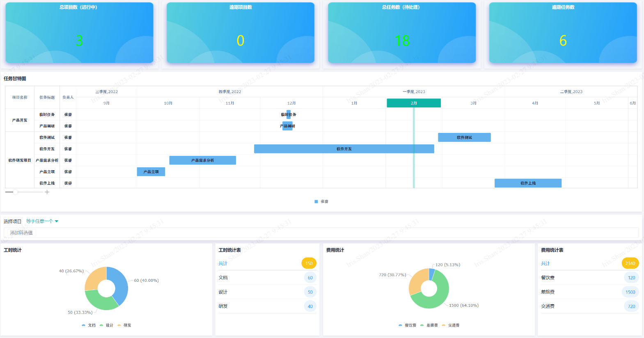
Task: Click the 720 value badge for 交通费
Action: (x=631, y=306)
